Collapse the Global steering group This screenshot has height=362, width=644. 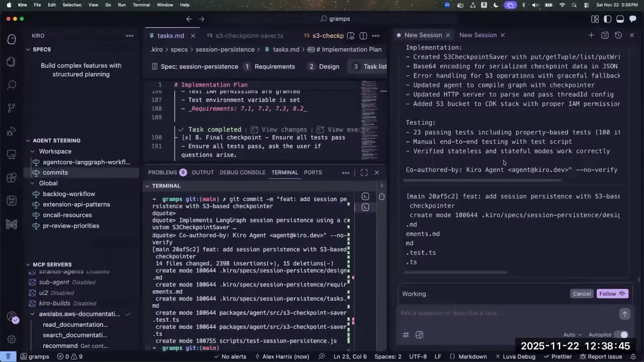[x=33, y=183]
